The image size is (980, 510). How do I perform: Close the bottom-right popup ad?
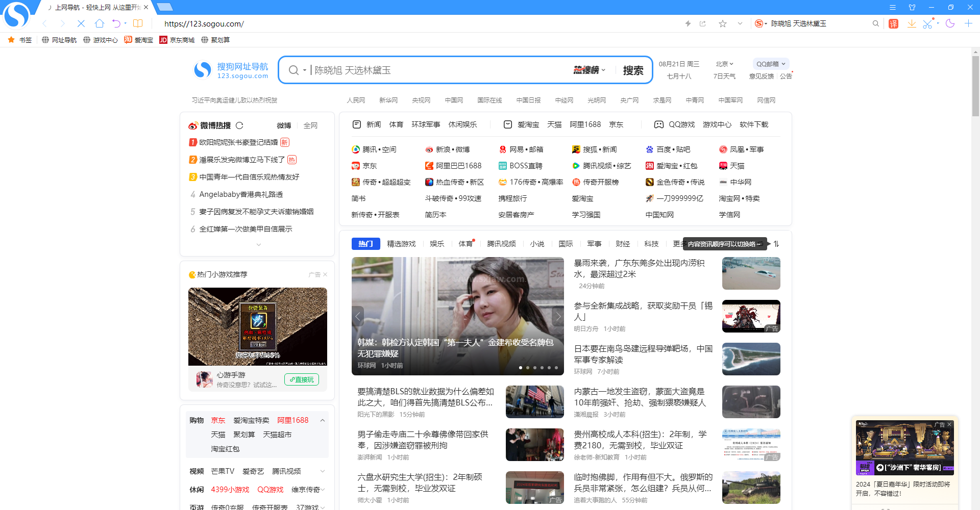point(949,424)
